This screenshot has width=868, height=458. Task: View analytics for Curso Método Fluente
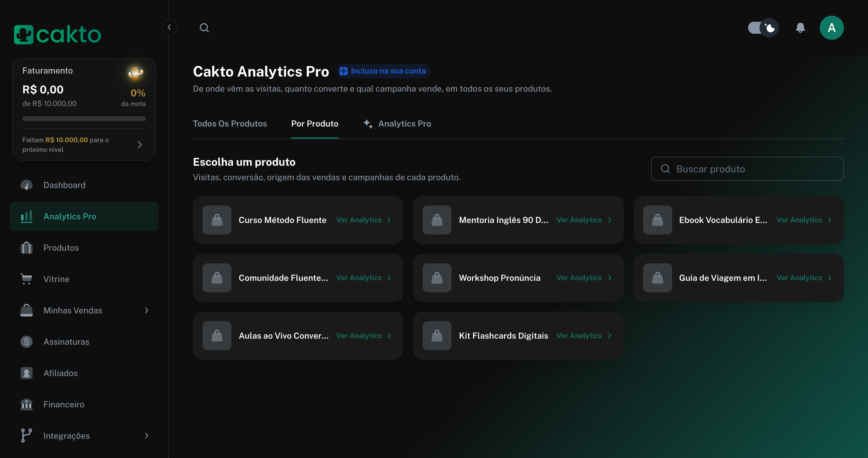point(363,220)
